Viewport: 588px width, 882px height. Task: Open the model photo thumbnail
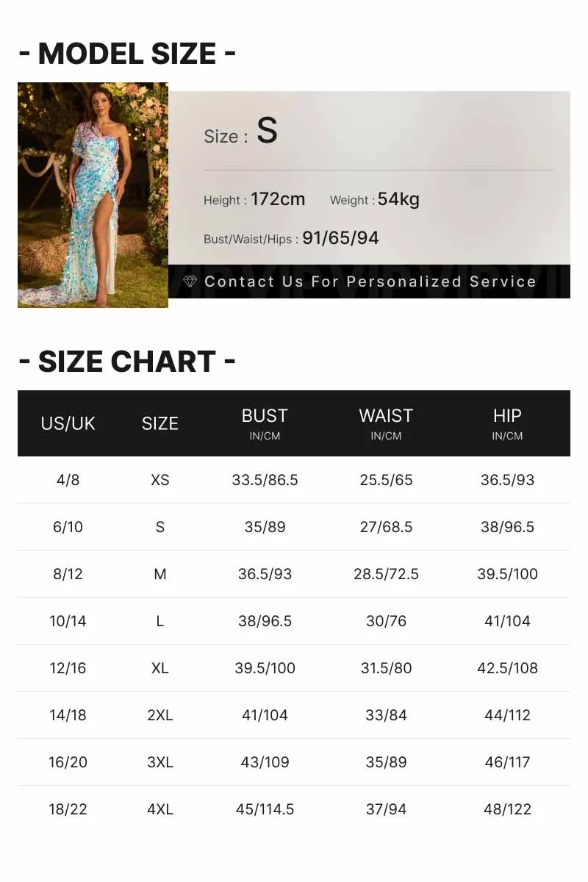[x=93, y=195]
